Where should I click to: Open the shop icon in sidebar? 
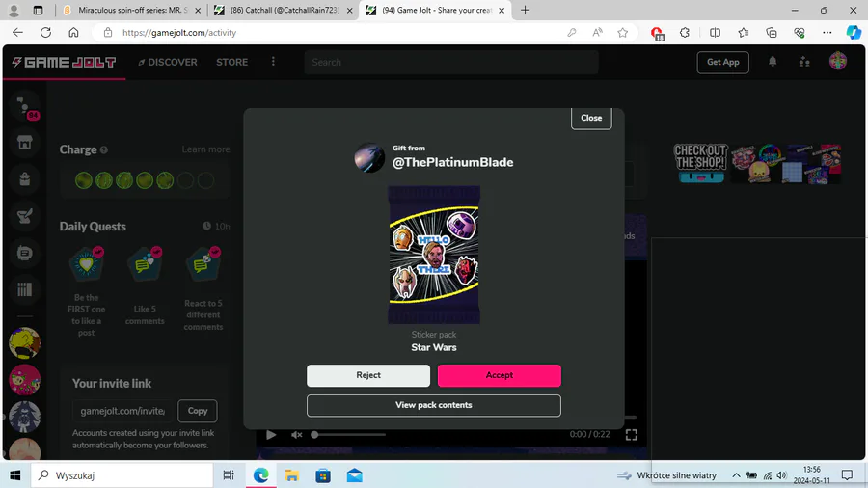point(24,142)
